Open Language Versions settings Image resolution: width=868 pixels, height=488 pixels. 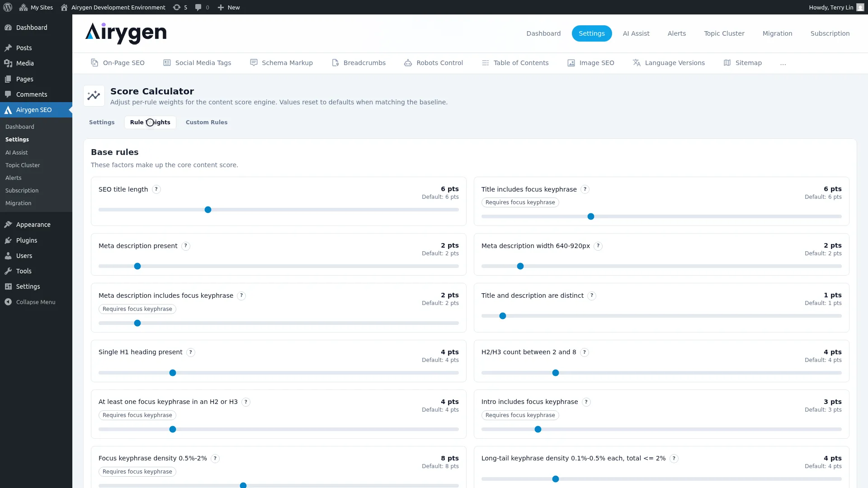(669, 63)
